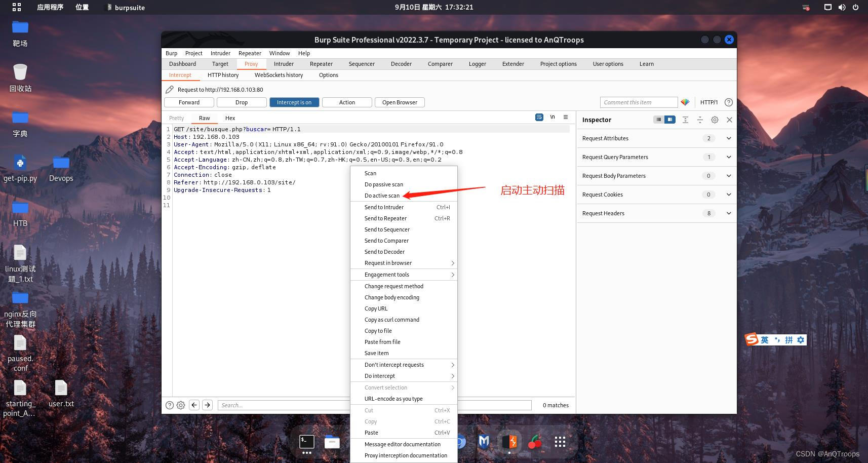Open the activities overview grid icon
Screen dimensions: 868x463
point(17,7)
